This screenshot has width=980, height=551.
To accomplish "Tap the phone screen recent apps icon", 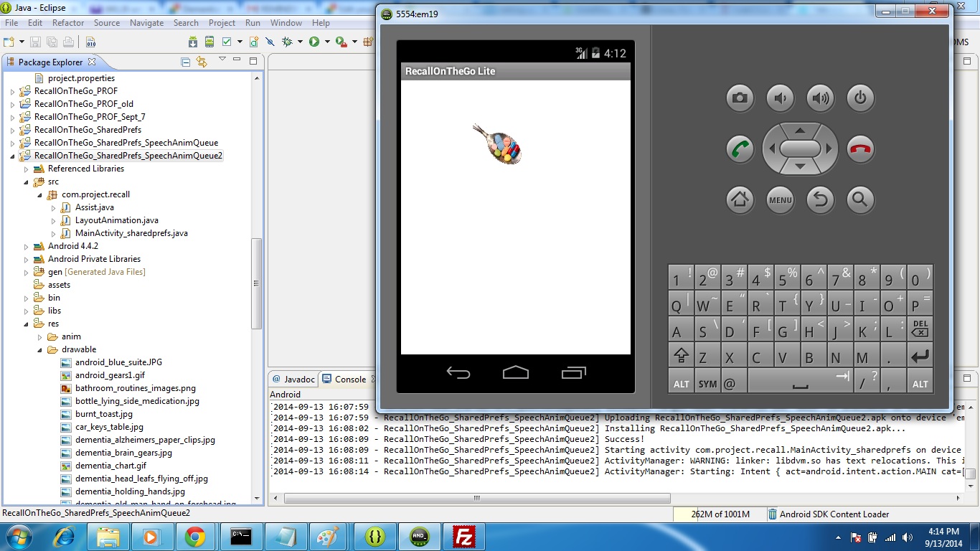I will pyautogui.click(x=573, y=372).
